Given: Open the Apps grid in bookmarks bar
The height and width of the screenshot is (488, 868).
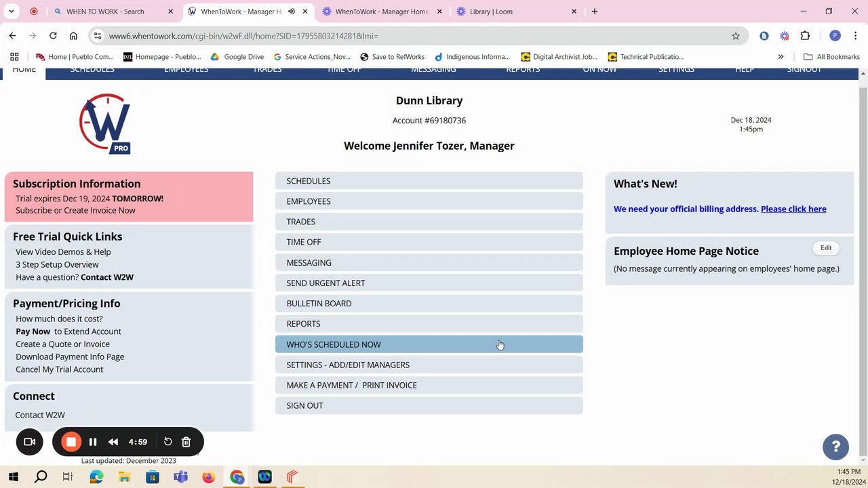Looking at the screenshot, I should coord(14,57).
